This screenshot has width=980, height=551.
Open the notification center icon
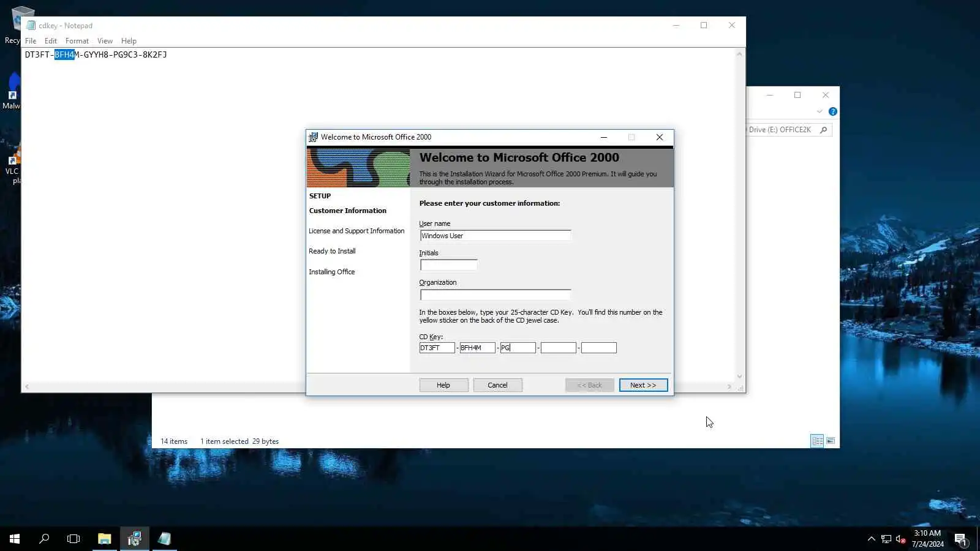[960, 539]
